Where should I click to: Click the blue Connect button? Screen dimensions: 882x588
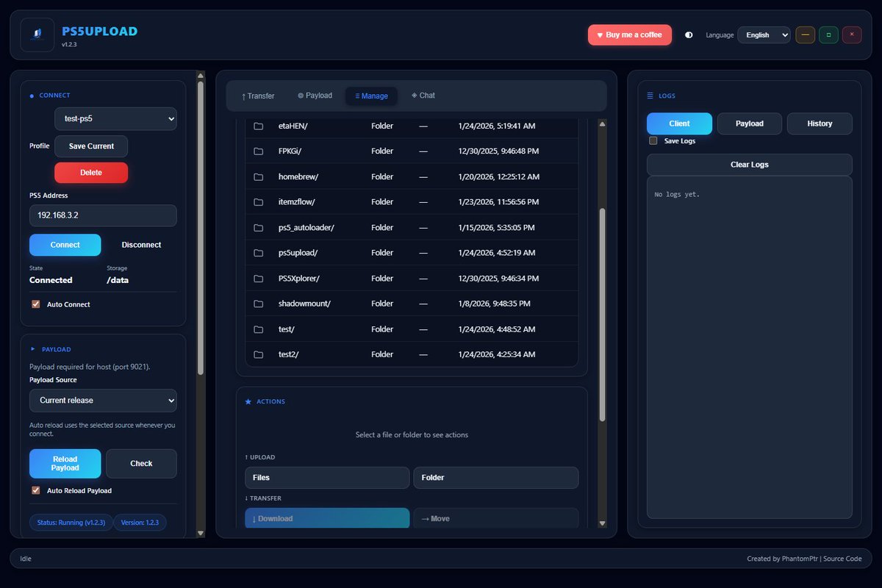point(65,245)
